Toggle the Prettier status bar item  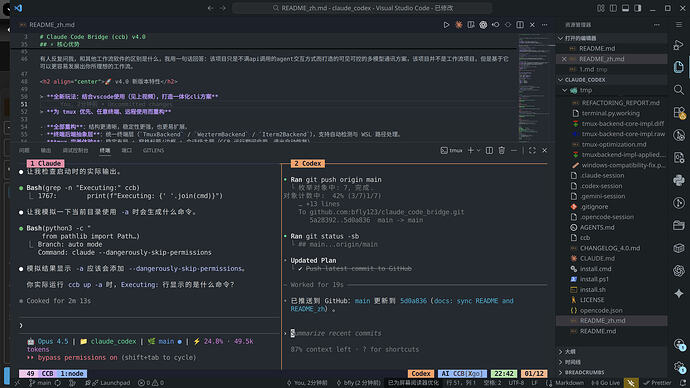[x=657, y=383]
